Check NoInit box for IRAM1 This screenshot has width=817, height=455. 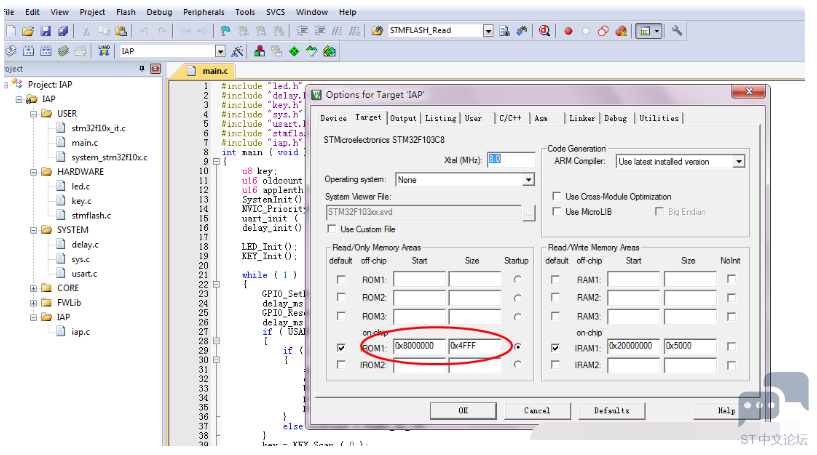coord(732,347)
